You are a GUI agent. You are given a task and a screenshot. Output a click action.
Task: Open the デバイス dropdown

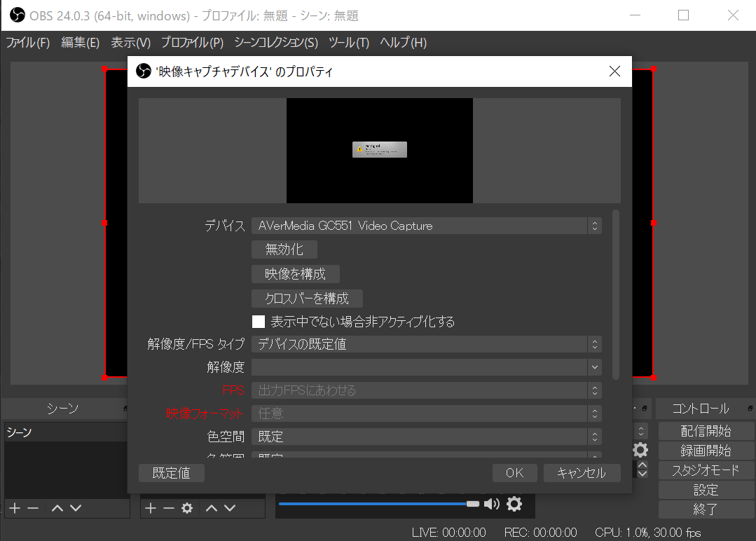426,226
